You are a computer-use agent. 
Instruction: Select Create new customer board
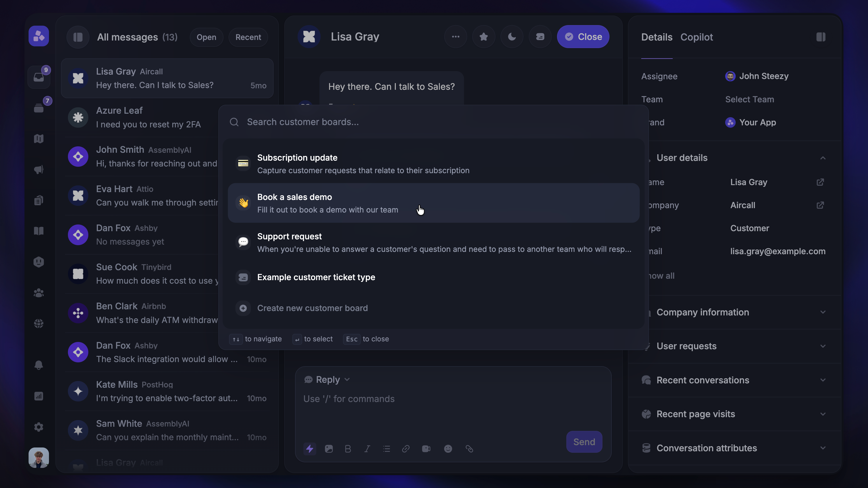(x=434, y=308)
